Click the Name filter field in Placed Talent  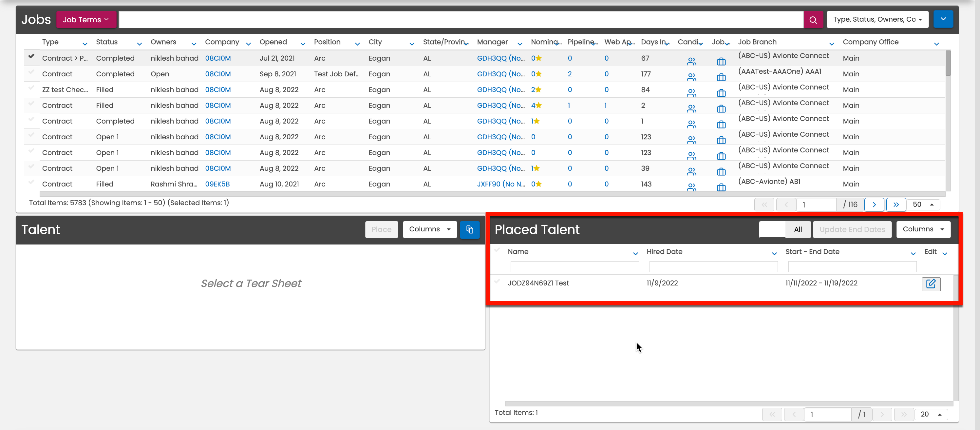tap(574, 266)
